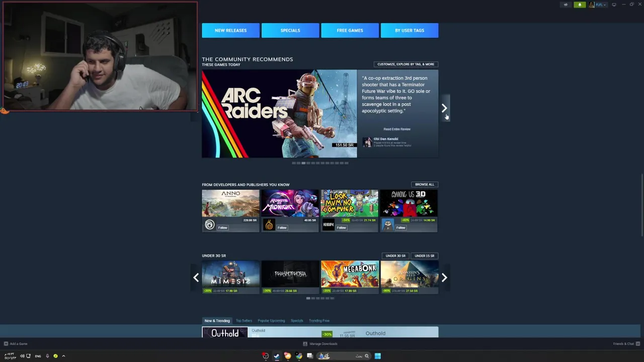Select the Under 15 SR filter

[424, 256]
